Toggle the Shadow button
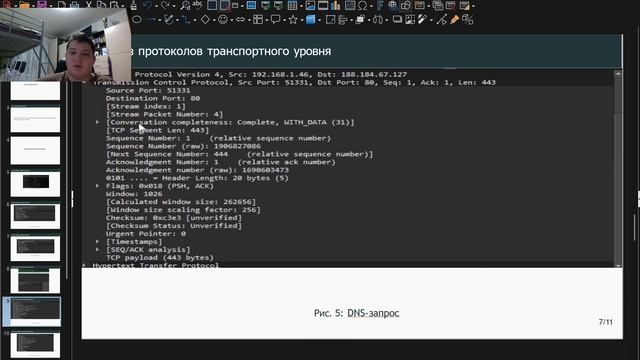640x360 pixels. coord(397,20)
